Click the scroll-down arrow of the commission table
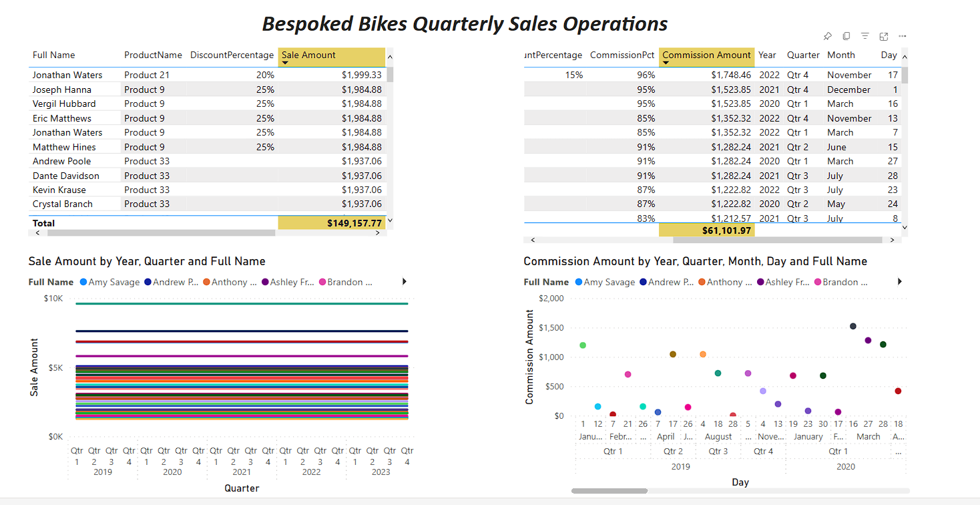Screen dimensions: 980x505 tap(905, 227)
